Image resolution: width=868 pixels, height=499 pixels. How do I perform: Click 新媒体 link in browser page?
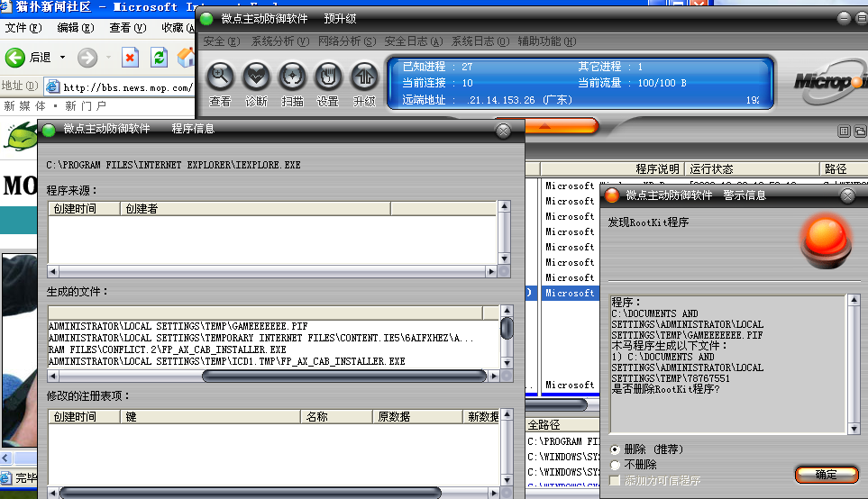click(25, 105)
